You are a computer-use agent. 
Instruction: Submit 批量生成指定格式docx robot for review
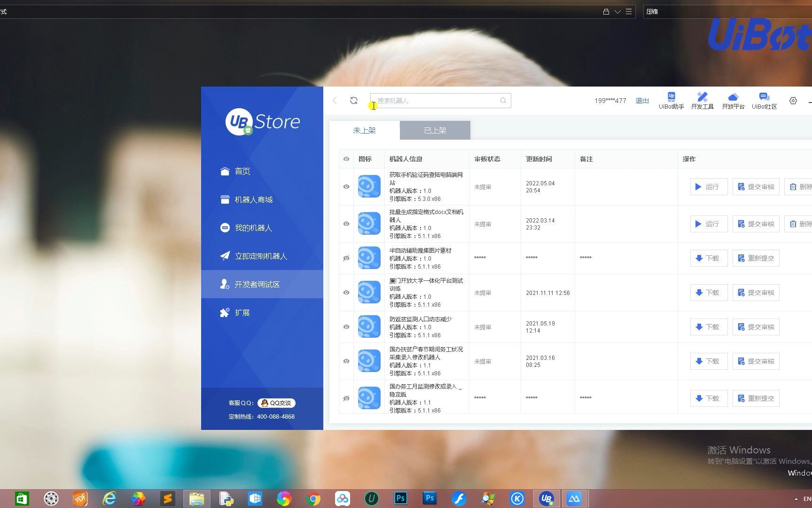(756, 224)
